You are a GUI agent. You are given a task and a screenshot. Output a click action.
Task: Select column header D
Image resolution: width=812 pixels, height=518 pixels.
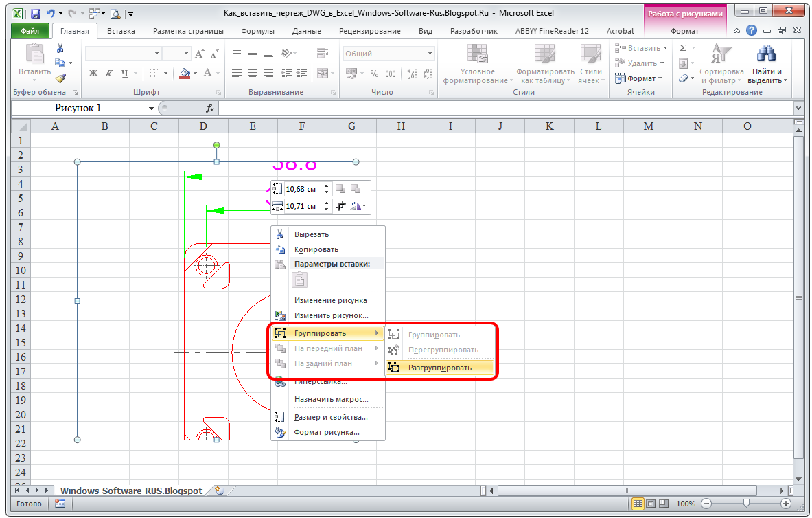(203, 126)
